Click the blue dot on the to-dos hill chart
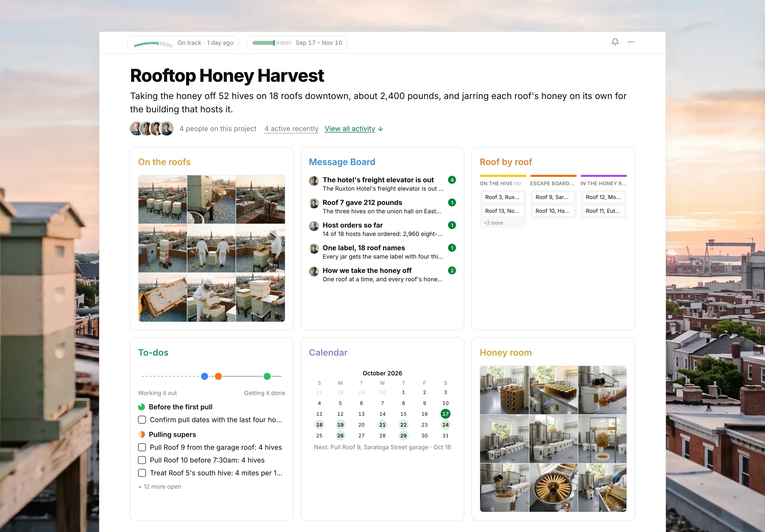Image resolution: width=765 pixels, height=532 pixels. [x=205, y=377]
